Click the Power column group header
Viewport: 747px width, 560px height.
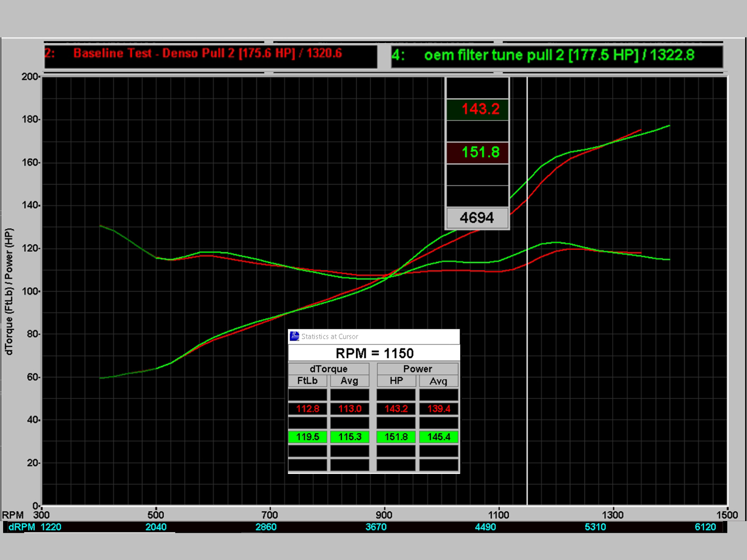click(x=417, y=369)
